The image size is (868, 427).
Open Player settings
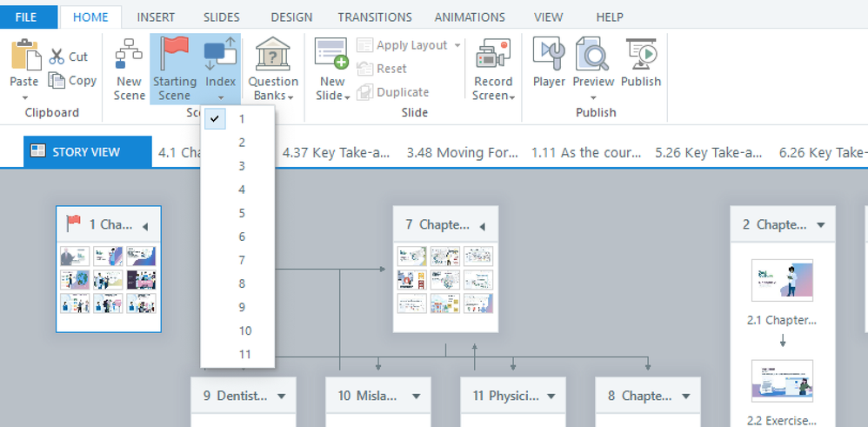pyautogui.click(x=549, y=55)
